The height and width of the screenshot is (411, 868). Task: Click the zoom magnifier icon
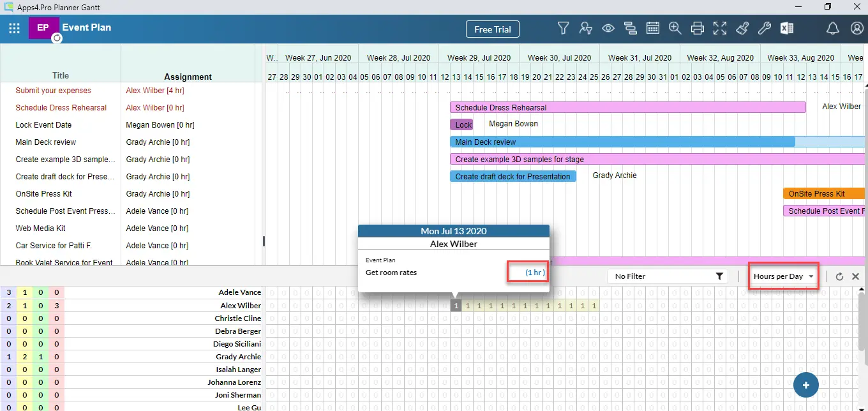[675, 28]
